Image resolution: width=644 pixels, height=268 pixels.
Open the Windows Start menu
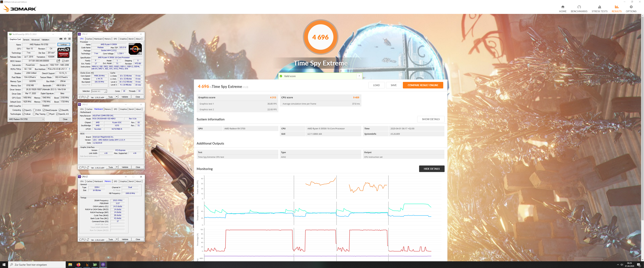point(4,264)
